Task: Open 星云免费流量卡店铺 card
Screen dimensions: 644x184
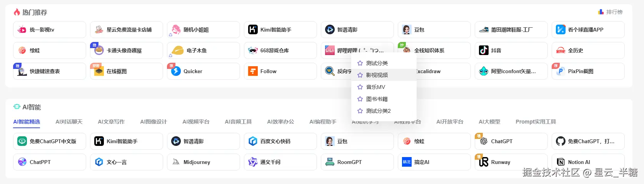Action: [x=127, y=30]
